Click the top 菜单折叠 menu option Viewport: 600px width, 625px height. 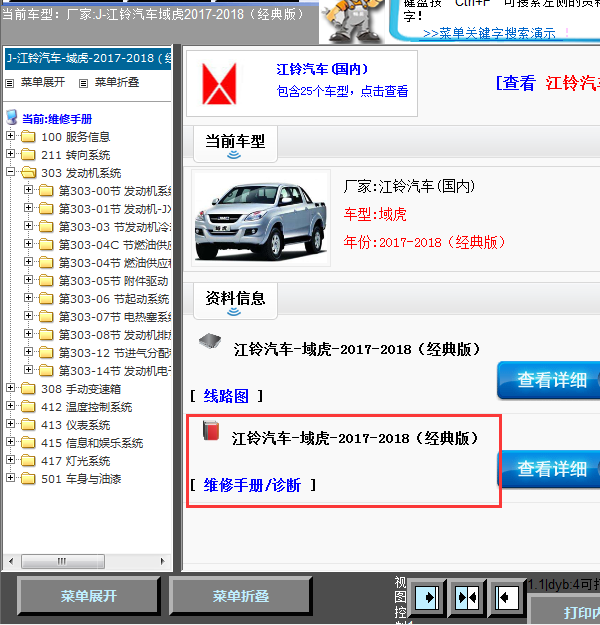(x=117, y=83)
